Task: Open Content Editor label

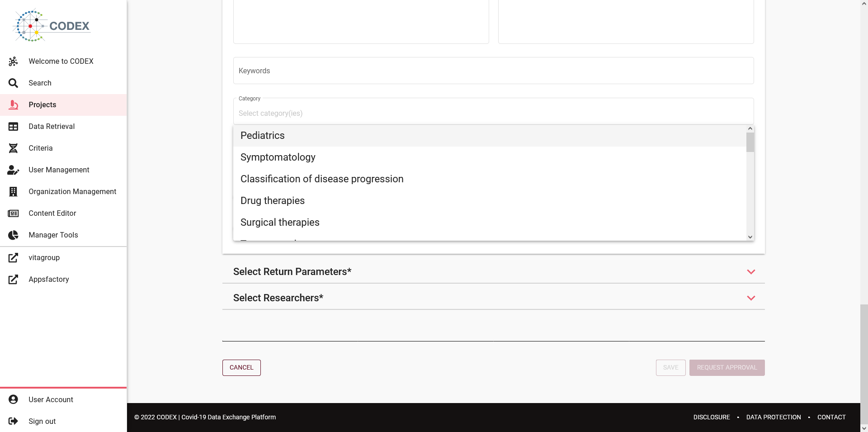Action: pyautogui.click(x=52, y=213)
